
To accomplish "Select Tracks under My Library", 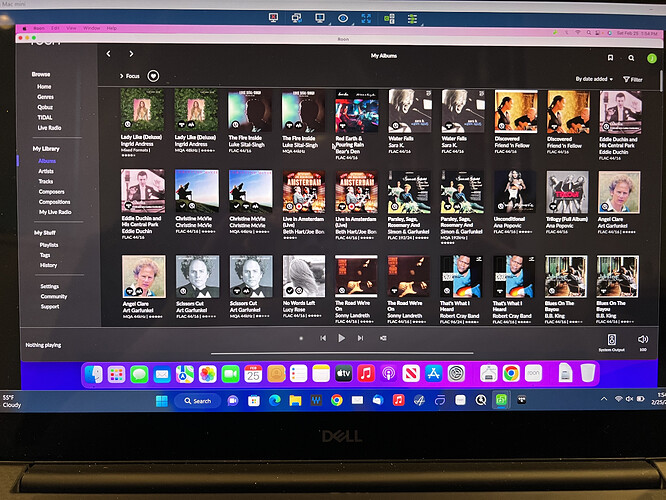I will click(x=45, y=181).
